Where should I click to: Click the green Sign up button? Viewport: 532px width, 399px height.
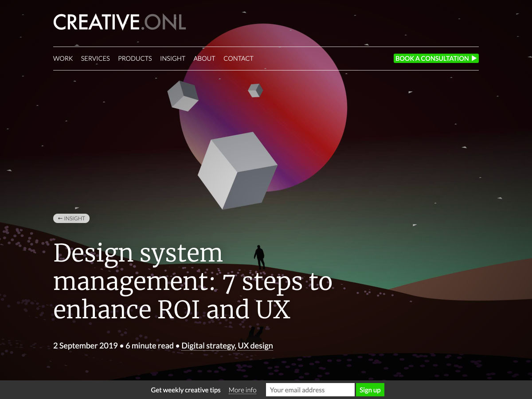[x=370, y=390]
